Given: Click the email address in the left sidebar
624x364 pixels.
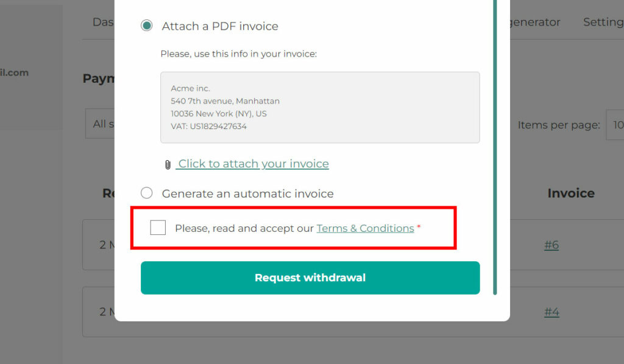Looking at the screenshot, I should [15, 72].
